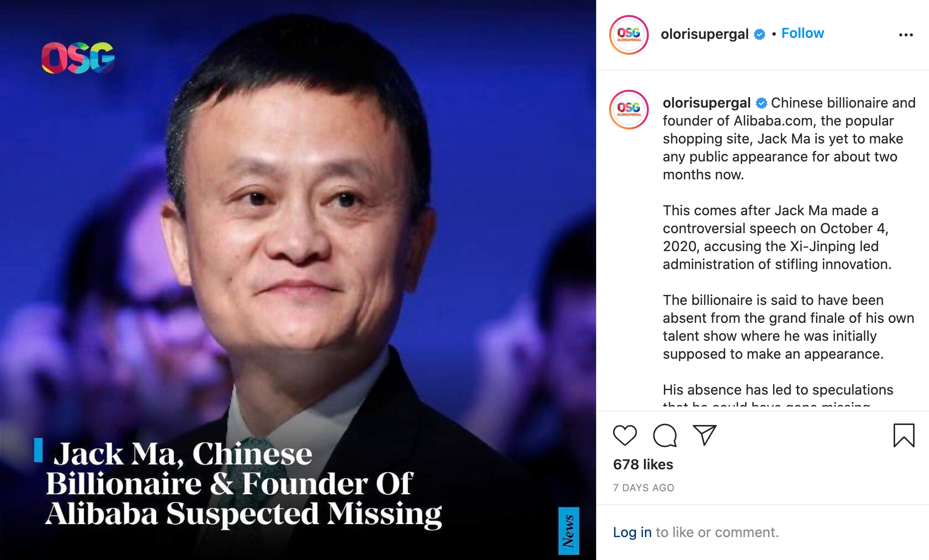Click the Jack Ma post photo
929x560 pixels.
298,280
